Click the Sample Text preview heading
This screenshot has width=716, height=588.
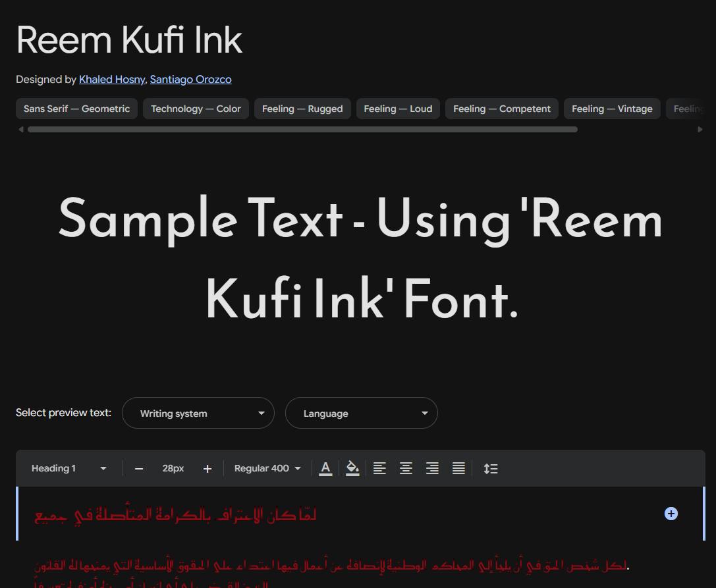361,258
